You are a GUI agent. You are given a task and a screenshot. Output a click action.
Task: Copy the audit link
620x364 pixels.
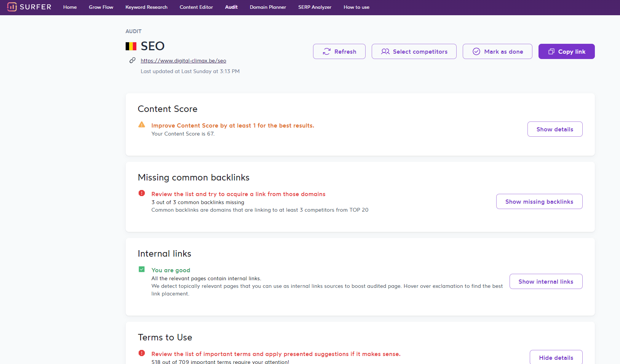(x=567, y=51)
